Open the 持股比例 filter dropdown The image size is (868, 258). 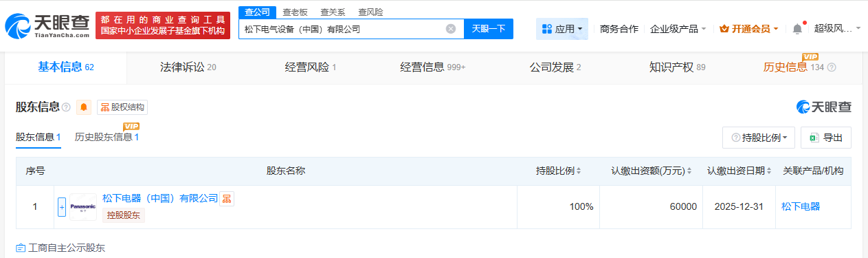click(759, 138)
